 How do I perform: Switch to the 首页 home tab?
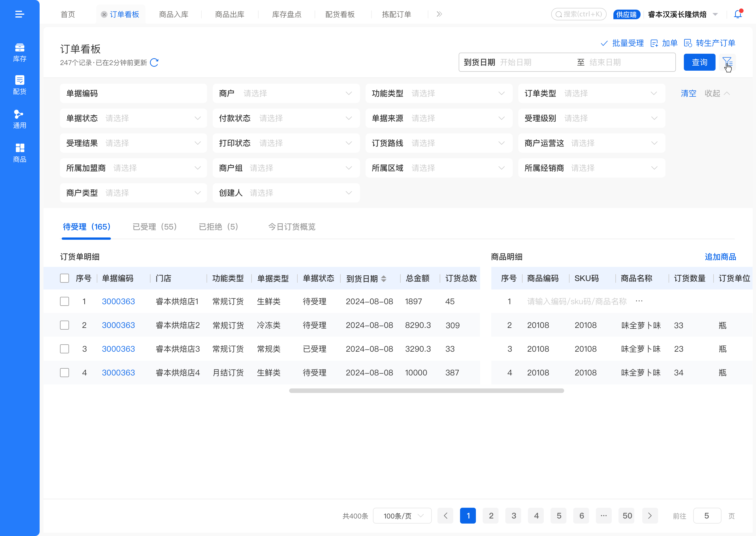point(68,14)
